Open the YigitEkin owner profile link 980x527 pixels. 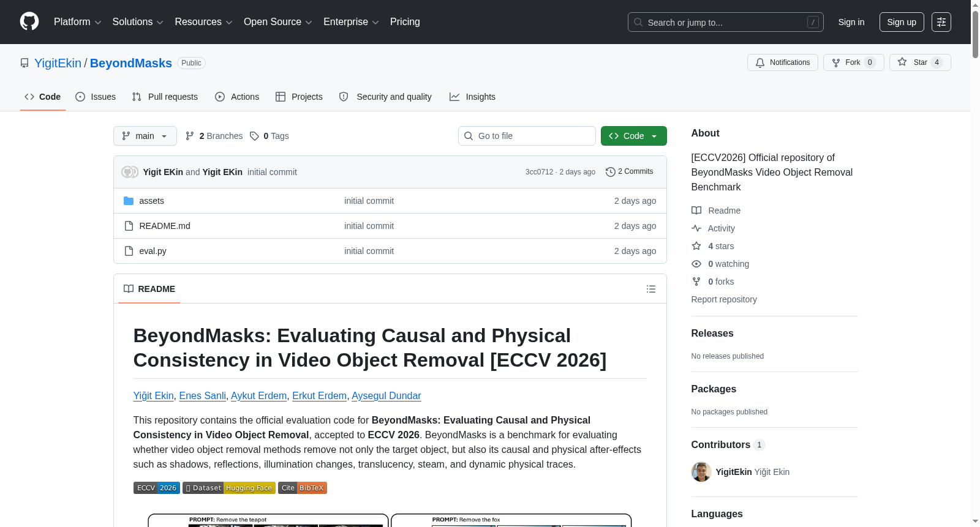point(58,63)
